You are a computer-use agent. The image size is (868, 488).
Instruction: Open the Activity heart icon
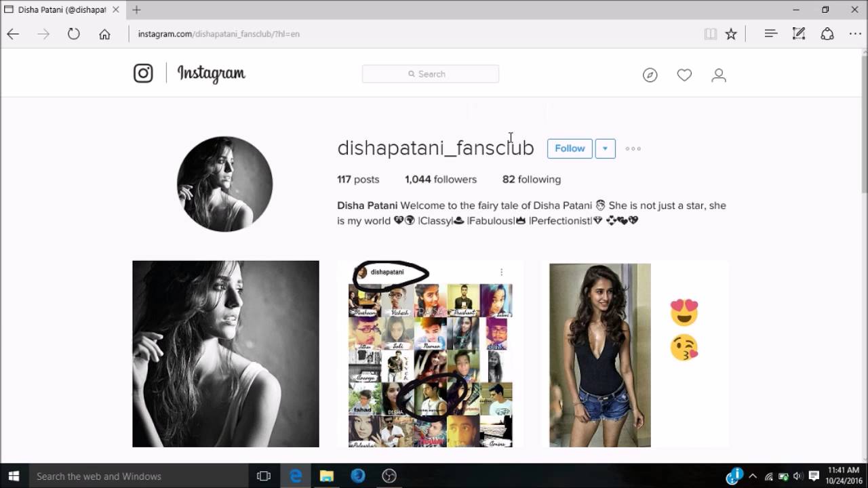pyautogui.click(x=684, y=75)
